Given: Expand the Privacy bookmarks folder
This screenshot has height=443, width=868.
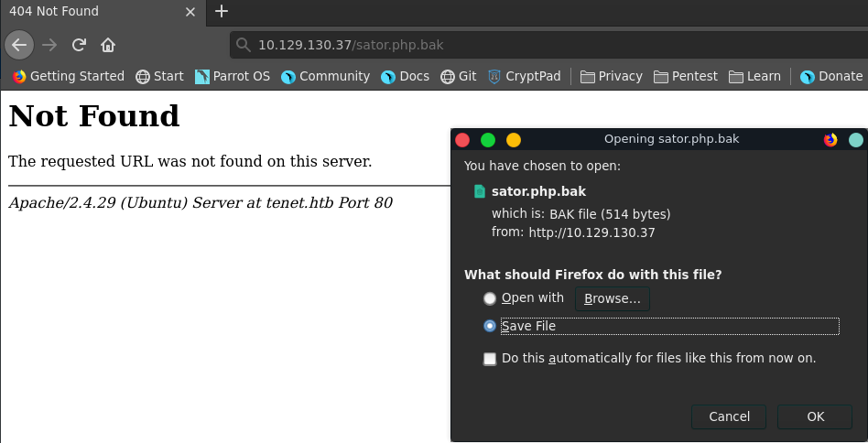Looking at the screenshot, I should coord(612,76).
